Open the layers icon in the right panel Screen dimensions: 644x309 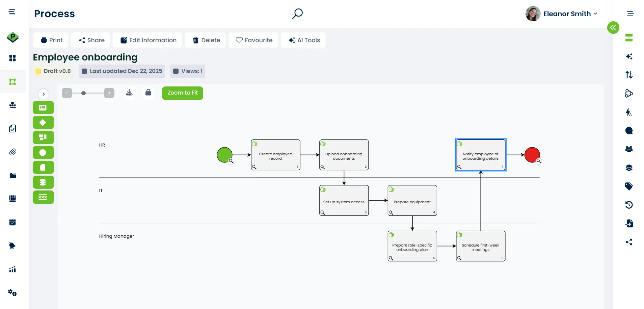pos(629,168)
